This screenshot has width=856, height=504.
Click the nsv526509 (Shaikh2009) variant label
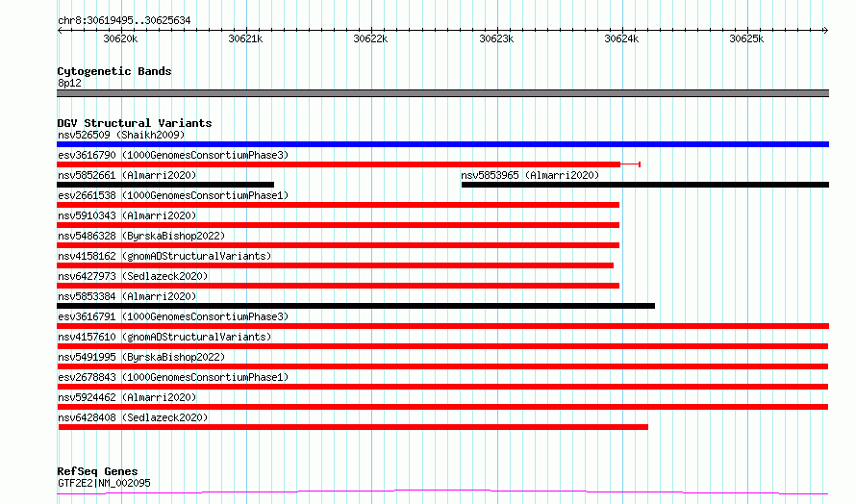121,135
